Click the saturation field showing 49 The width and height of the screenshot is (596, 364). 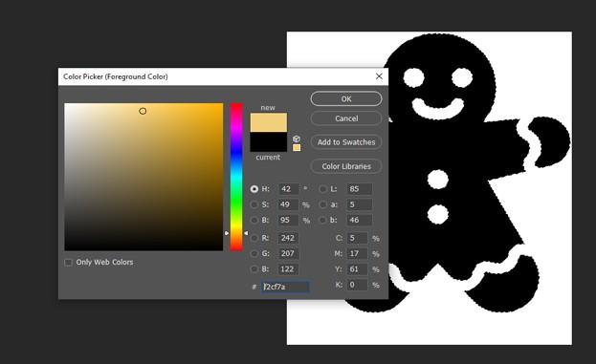click(289, 204)
